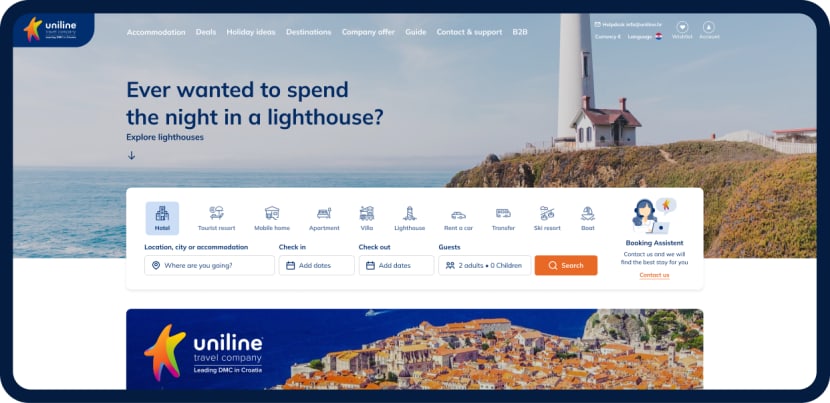The width and height of the screenshot is (830, 403).
Task: Open the Wishlist heart icon
Action: click(682, 27)
